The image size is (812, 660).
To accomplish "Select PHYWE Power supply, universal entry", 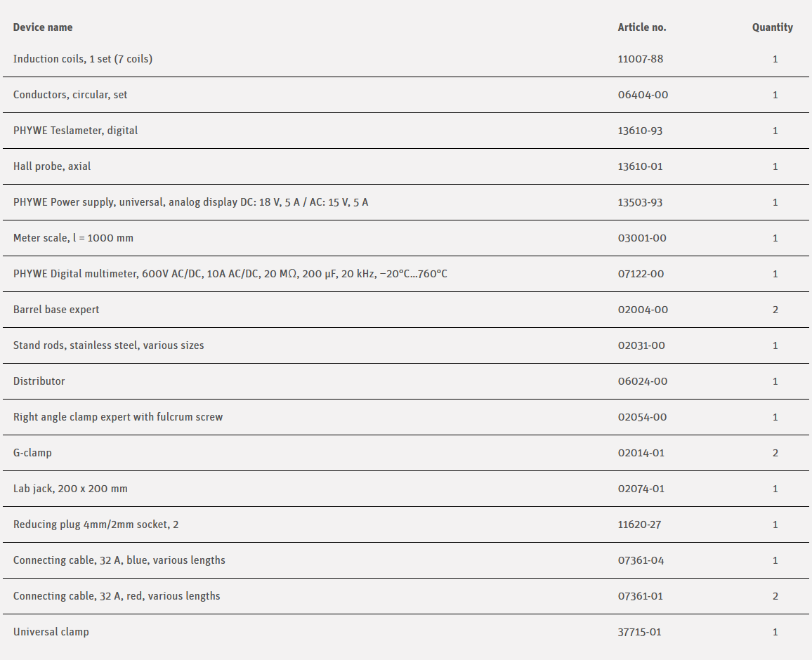I will [x=190, y=202].
